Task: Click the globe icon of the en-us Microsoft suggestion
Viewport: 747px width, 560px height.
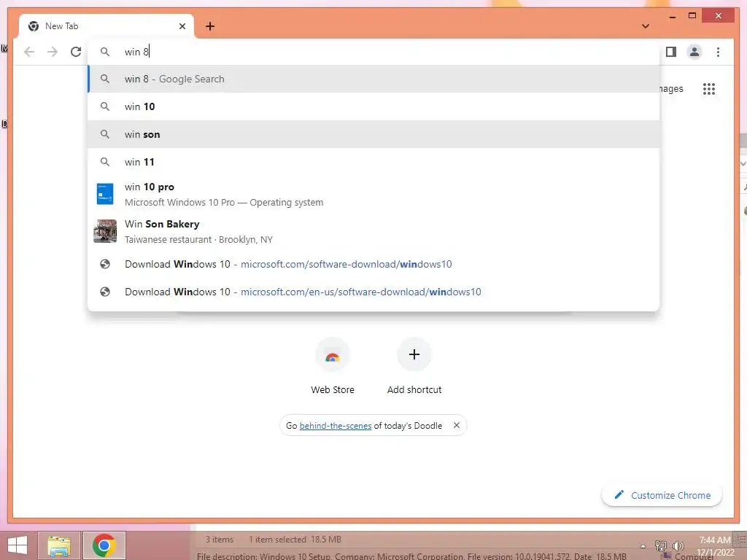Action: 105,292
